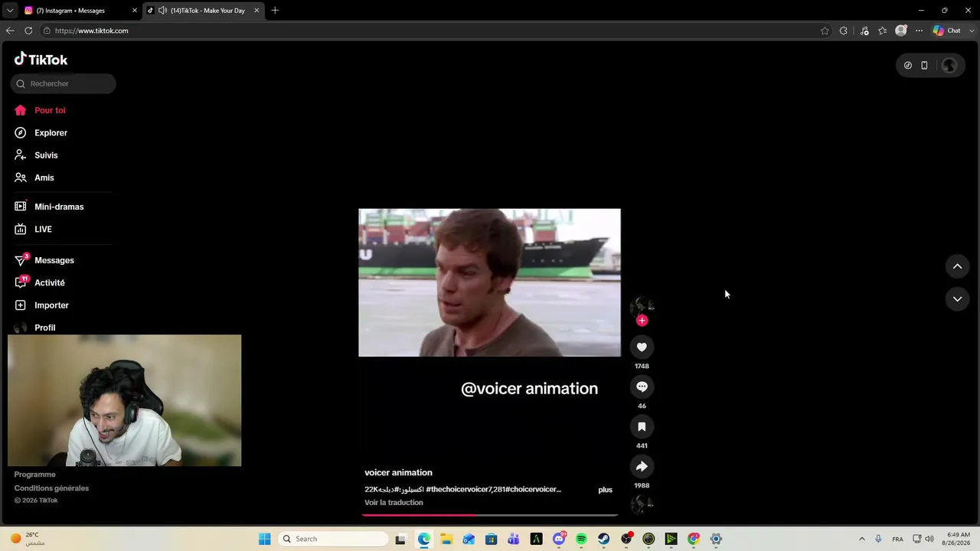Viewport: 980px width, 551px height.
Task: Open comments via the speech bubble icon
Action: coord(642,387)
